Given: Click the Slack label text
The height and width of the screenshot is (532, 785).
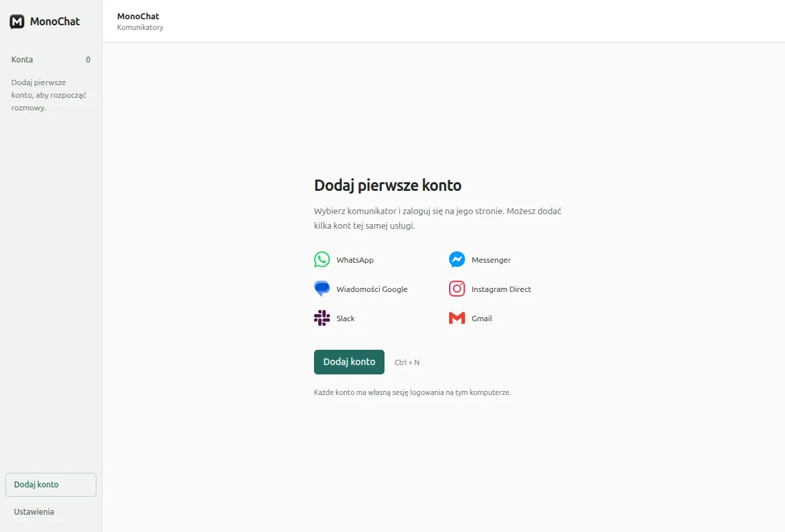Looking at the screenshot, I should (x=345, y=319).
